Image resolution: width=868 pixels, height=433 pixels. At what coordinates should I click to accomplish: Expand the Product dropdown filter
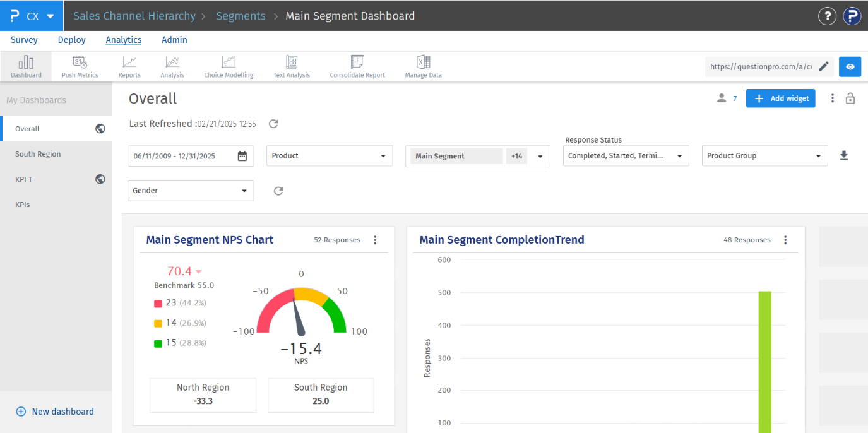click(329, 156)
